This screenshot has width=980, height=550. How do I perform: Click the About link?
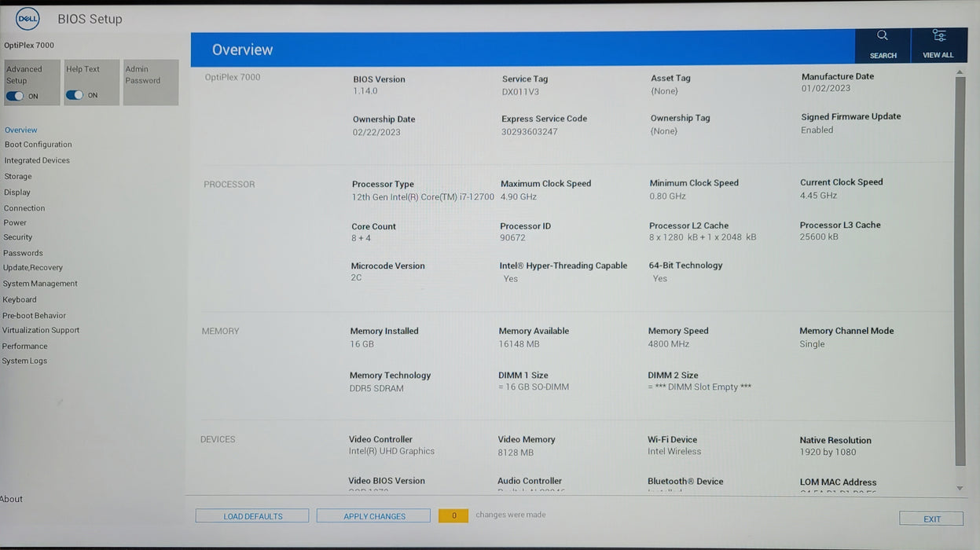[12, 499]
